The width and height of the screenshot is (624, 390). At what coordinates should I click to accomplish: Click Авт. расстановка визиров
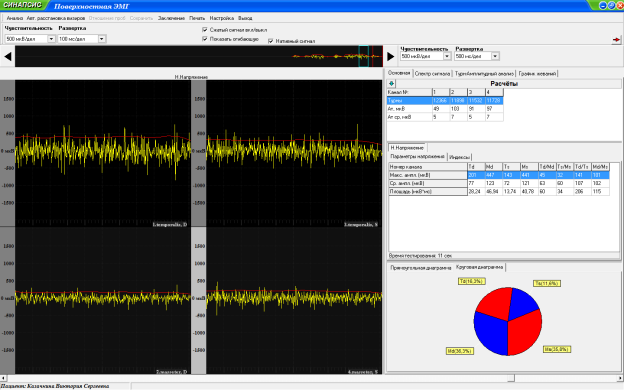pos(56,18)
